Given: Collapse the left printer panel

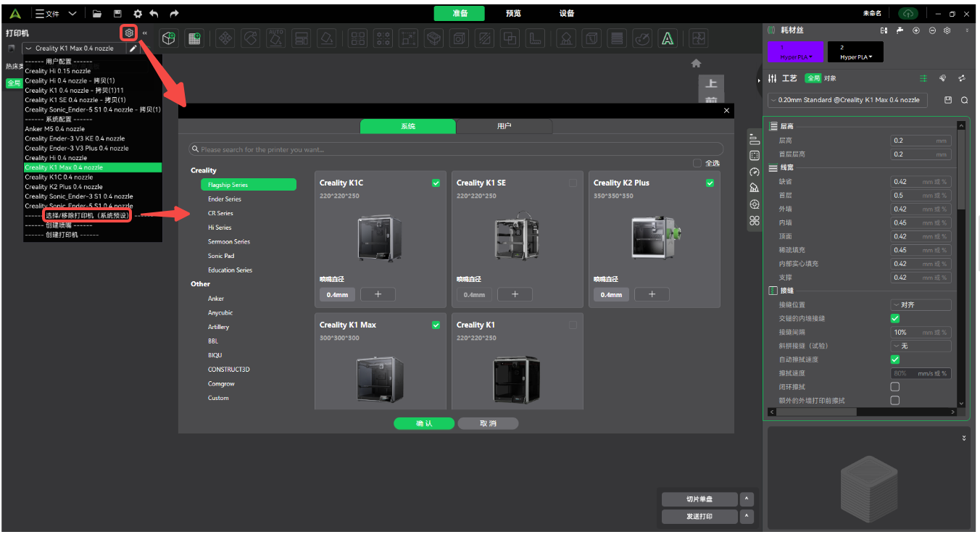Looking at the screenshot, I should pyautogui.click(x=144, y=33).
